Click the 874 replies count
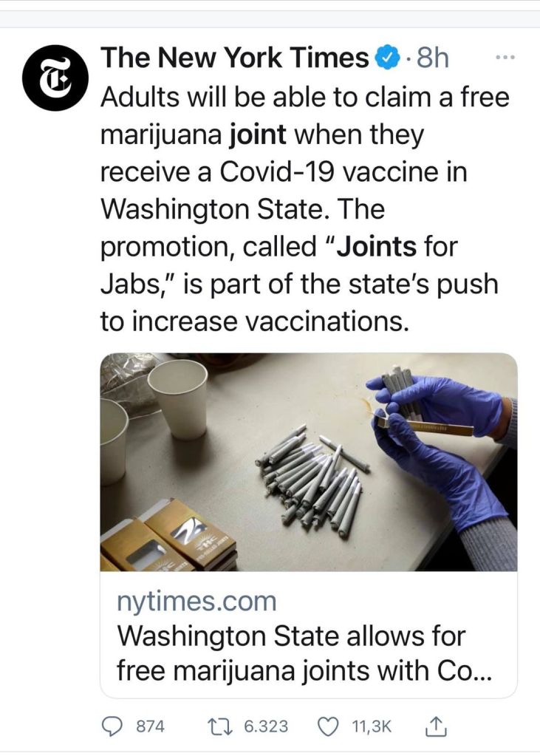The height and width of the screenshot is (756, 540). click(x=151, y=726)
